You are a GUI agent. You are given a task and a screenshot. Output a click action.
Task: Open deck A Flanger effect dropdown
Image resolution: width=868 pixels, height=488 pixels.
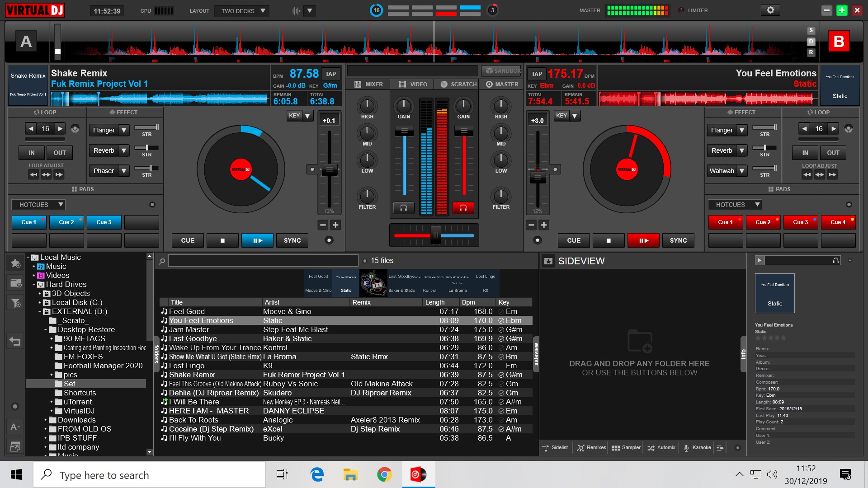click(x=124, y=130)
